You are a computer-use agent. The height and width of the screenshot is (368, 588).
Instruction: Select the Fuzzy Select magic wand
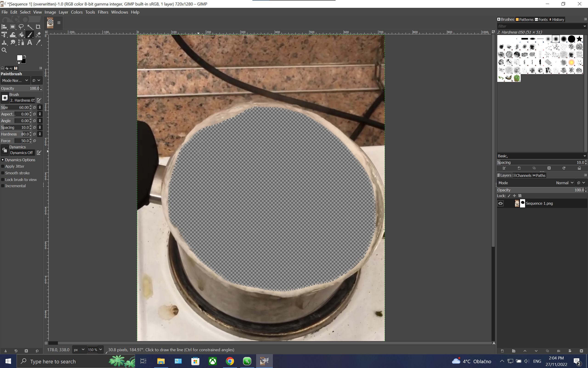pyautogui.click(x=30, y=27)
